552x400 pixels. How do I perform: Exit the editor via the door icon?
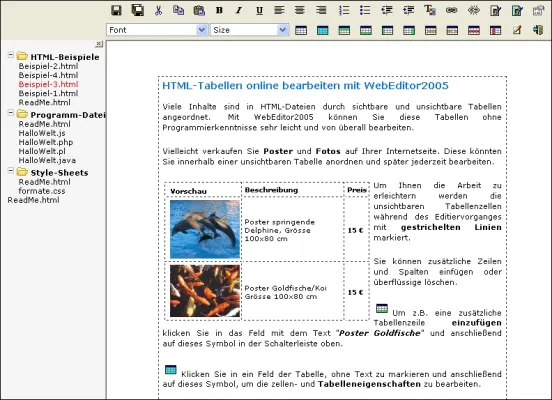538,30
